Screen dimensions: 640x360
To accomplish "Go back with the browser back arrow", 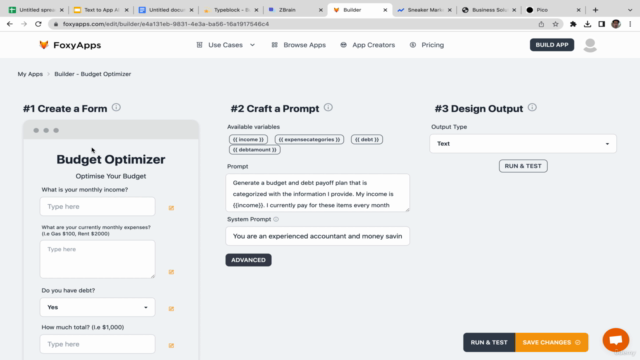I will coord(10,24).
